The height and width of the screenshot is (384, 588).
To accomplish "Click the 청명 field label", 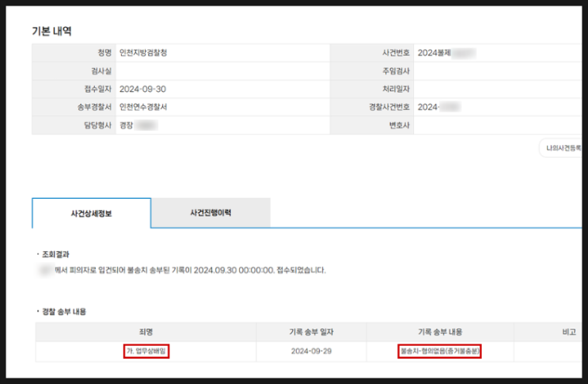I will [x=104, y=53].
